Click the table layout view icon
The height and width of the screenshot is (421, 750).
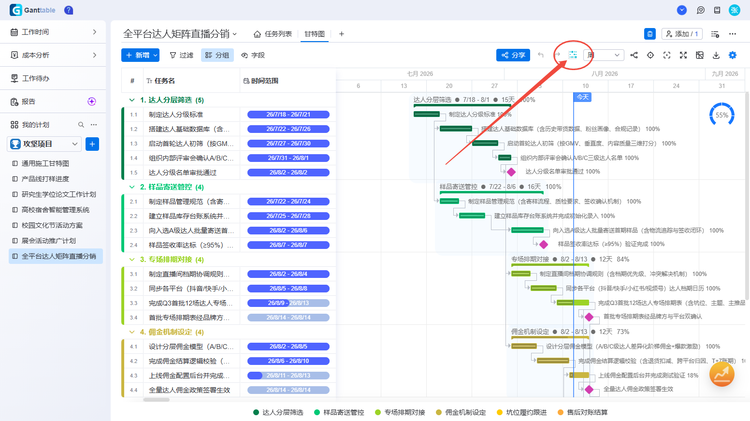700,55
